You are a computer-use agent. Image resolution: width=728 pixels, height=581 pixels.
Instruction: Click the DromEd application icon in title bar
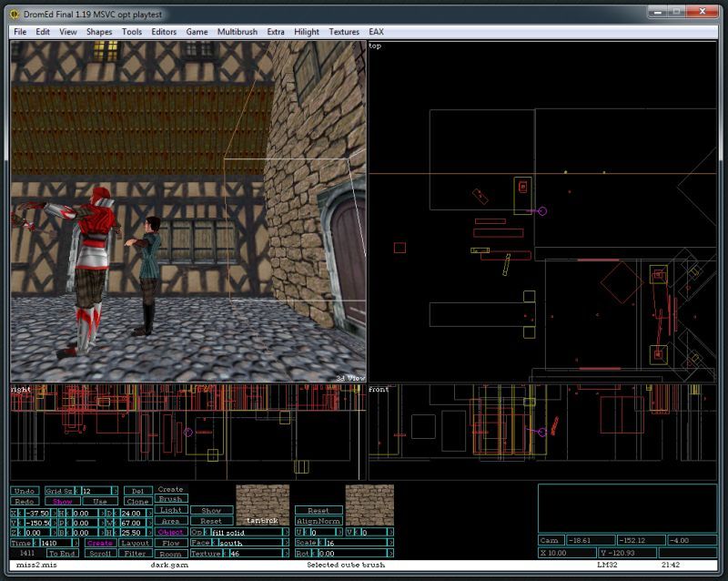coord(15,14)
